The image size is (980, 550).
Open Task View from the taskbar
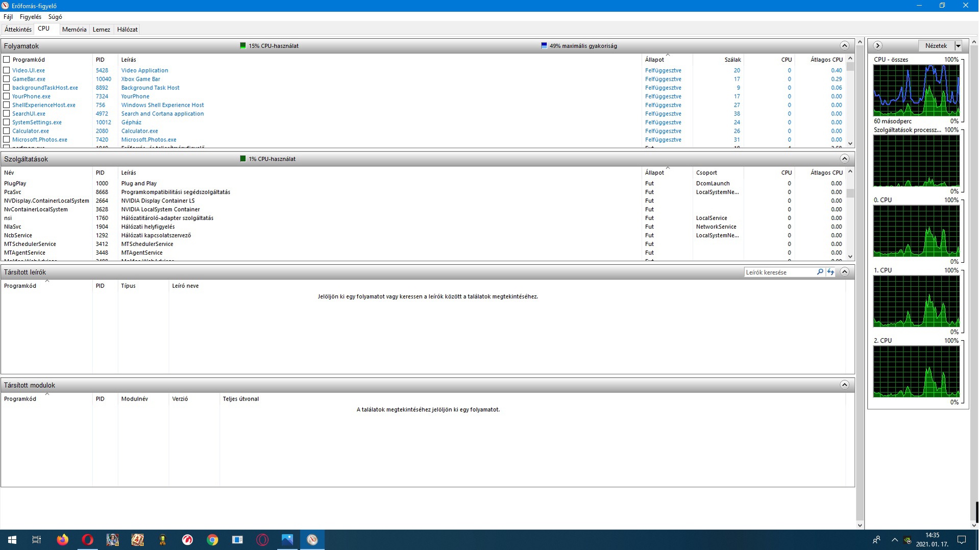coord(37,539)
